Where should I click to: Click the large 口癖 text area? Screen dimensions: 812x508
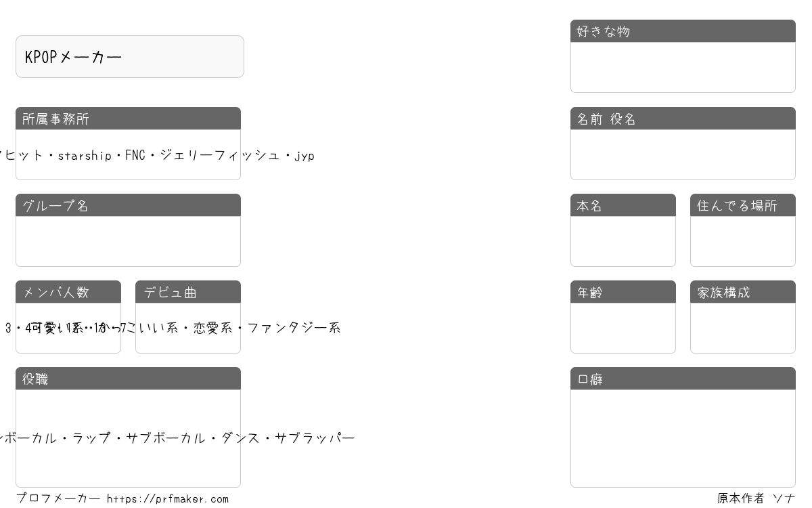tap(683, 438)
